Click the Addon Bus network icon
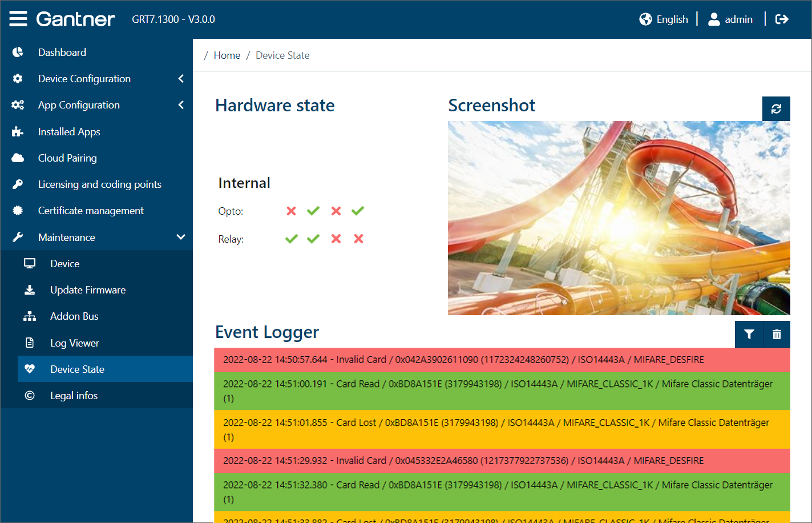This screenshot has width=812, height=523. 30,316
